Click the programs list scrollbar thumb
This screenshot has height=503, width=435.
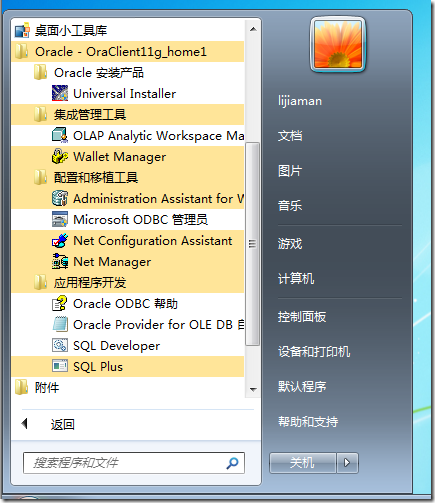click(x=253, y=244)
